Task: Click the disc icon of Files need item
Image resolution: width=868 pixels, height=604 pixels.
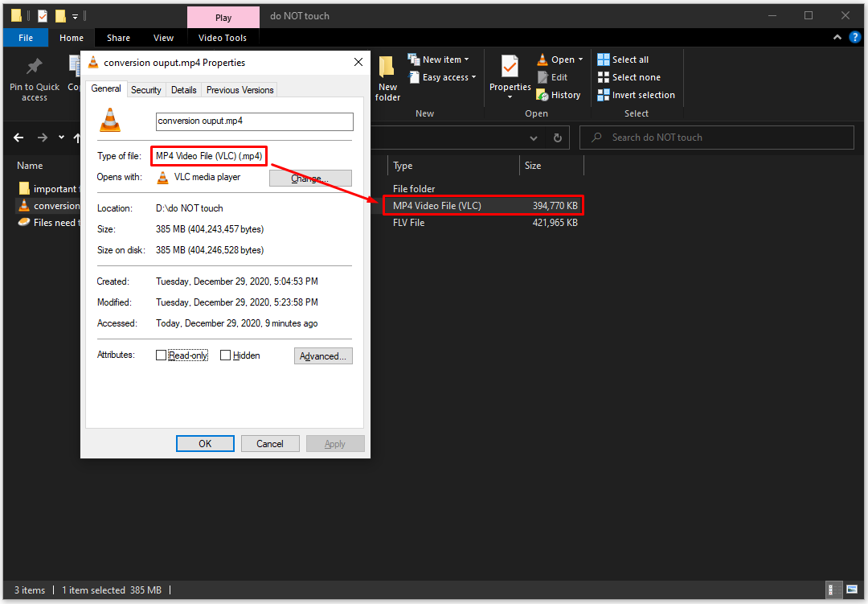Action: (x=24, y=222)
